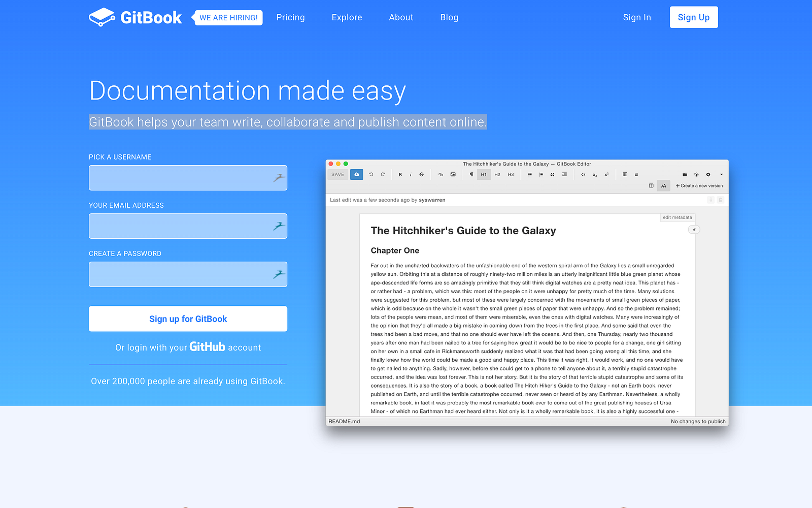The height and width of the screenshot is (508, 812).
Task: Click the YOUR EMAIL ADDRESS label
Action: point(126,205)
